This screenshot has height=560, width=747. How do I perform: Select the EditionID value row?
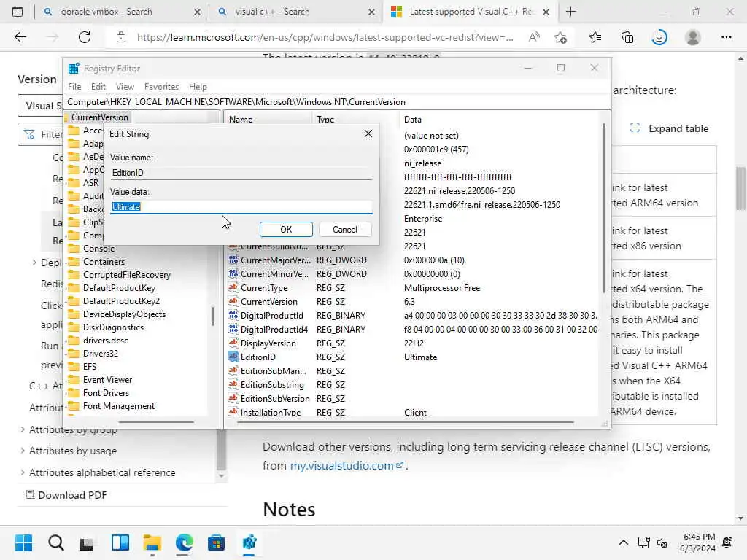click(412, 357)
